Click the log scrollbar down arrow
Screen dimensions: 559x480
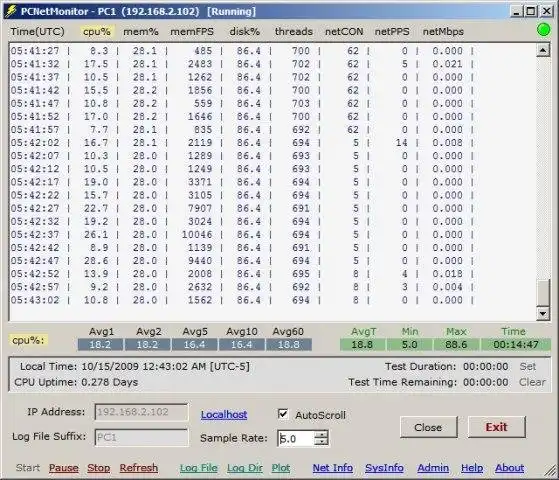[543, 313]
